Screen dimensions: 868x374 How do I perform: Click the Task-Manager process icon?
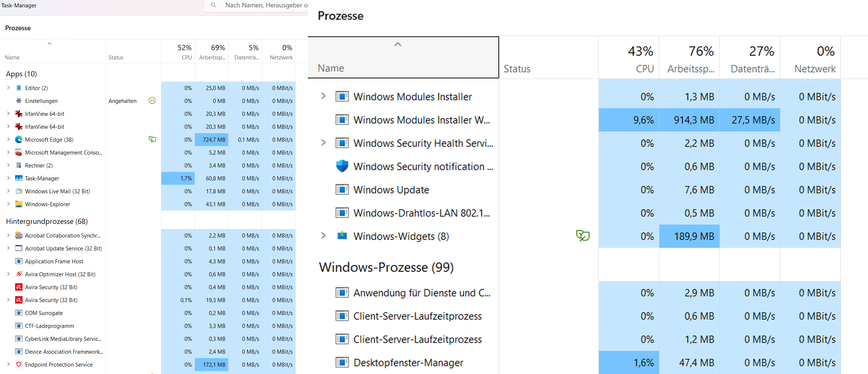tap(18, 178)
